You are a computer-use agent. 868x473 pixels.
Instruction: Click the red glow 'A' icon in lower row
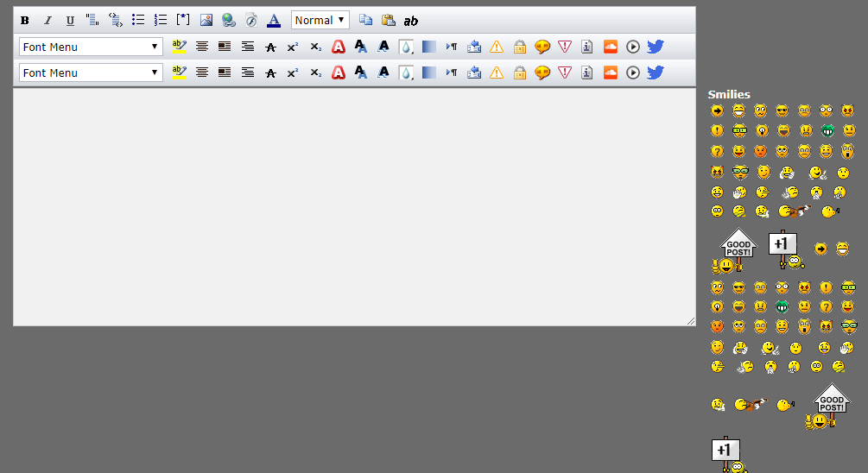(339, 73)
